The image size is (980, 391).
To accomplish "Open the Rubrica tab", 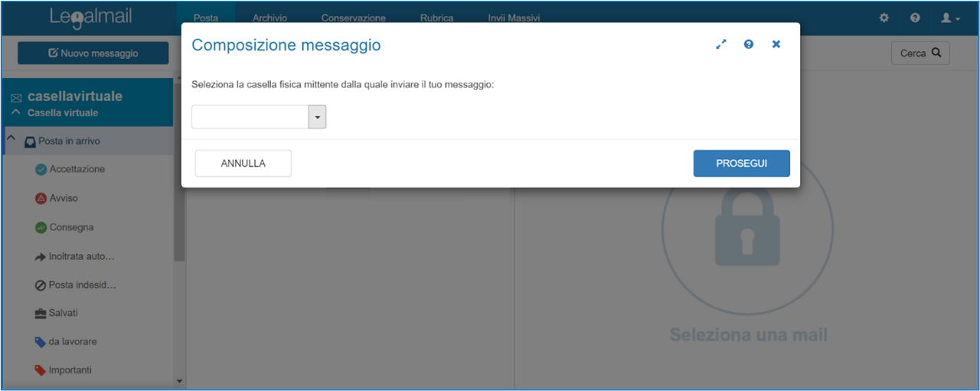I will coord(436,18).
